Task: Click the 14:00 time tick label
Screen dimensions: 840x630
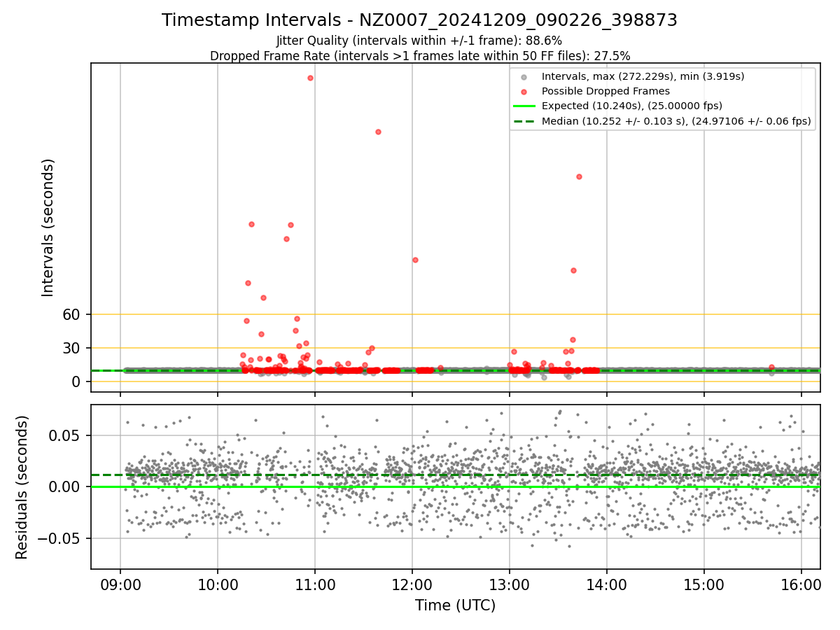Action: pos(607,584)
